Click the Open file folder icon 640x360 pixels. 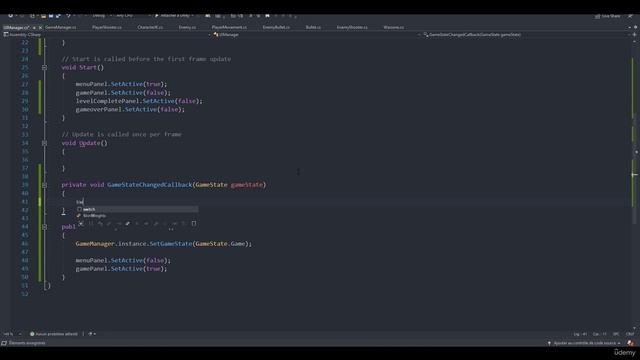click(43, 16)
